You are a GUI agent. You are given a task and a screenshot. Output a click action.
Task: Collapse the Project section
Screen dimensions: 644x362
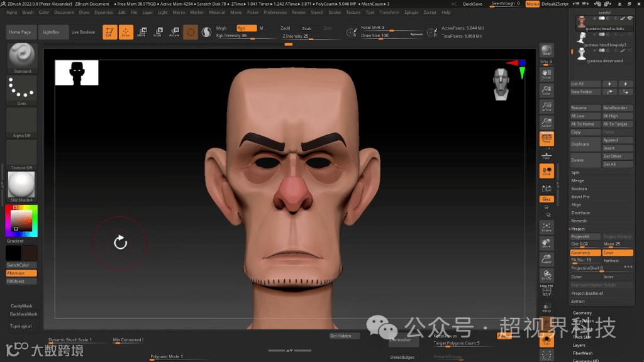(578, 229)
